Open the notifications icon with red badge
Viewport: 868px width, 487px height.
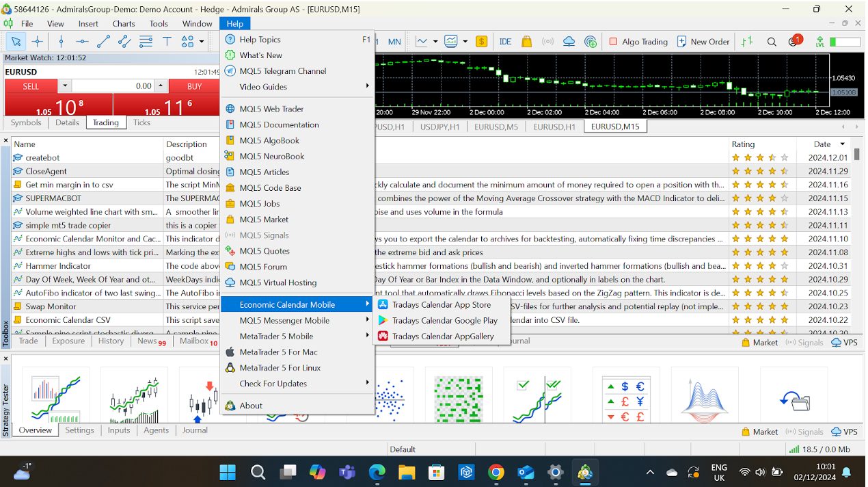click(794, 41)
